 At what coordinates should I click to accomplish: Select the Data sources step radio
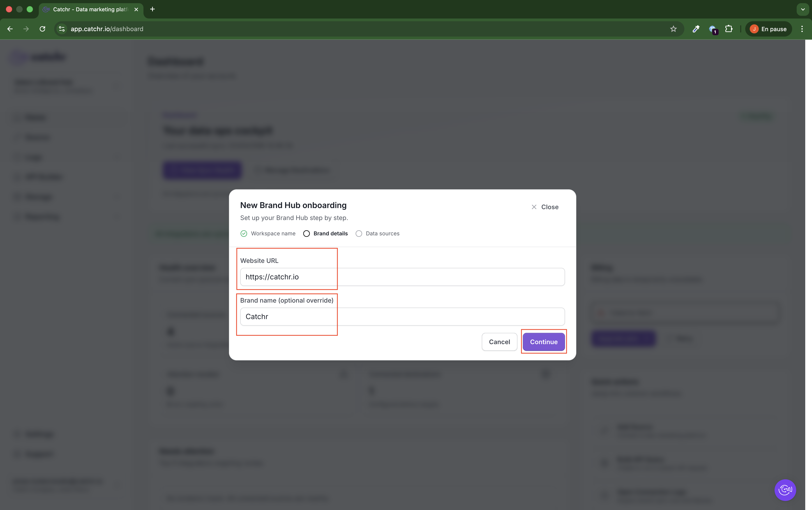(x=359, y=233)
